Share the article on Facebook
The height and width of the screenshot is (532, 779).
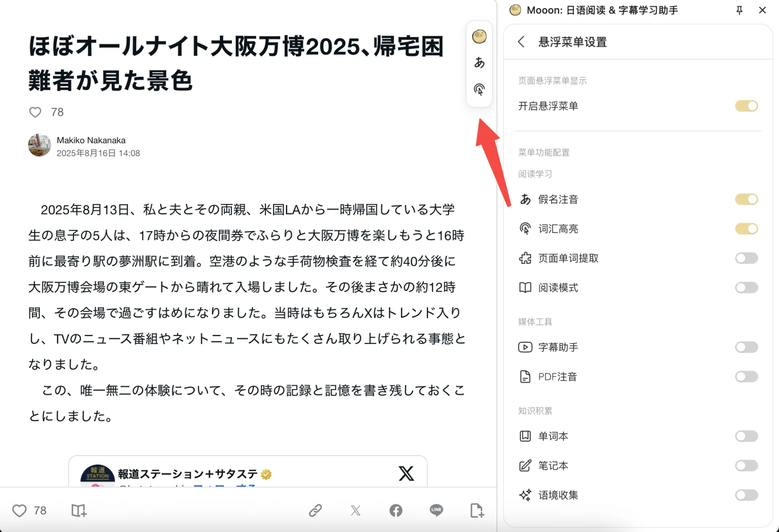click(x=396, y=511)
